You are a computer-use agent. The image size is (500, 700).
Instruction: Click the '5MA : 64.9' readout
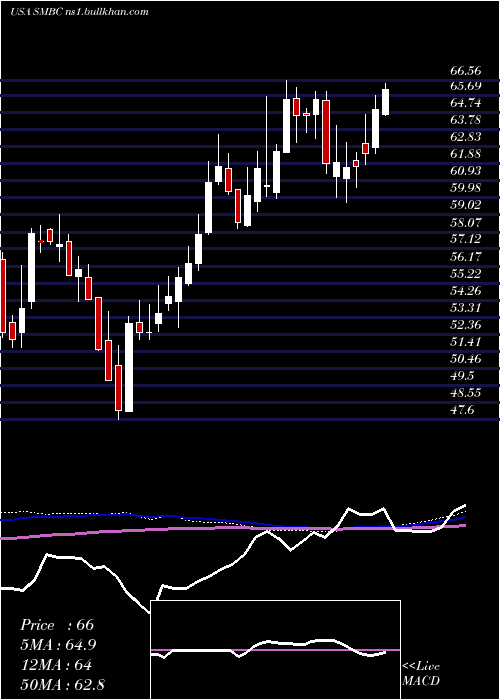tap(58, 645)
